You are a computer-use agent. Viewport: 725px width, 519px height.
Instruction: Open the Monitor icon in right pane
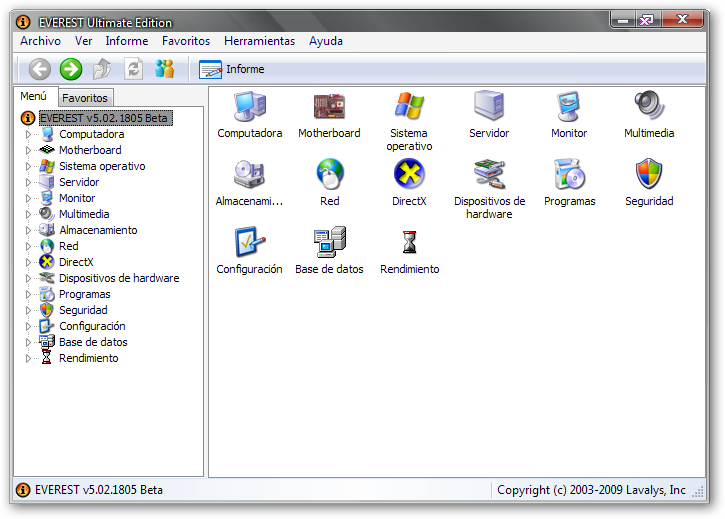click(x=569, y=106)
